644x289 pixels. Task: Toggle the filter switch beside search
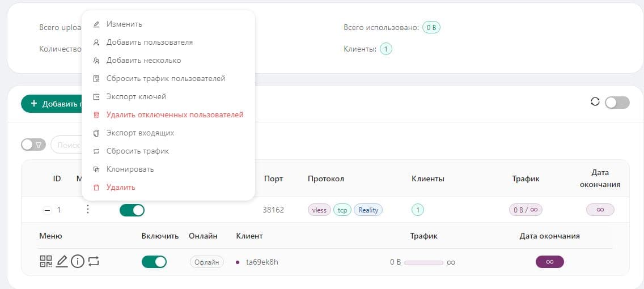click(33, 145)
